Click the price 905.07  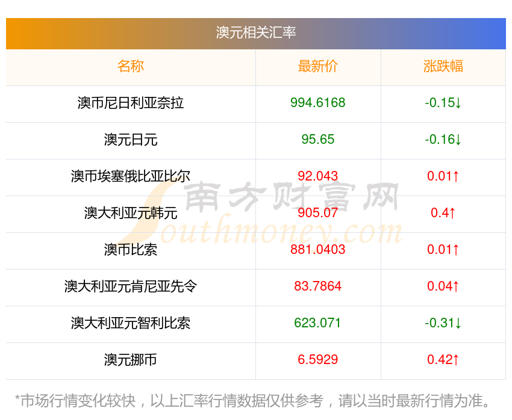[317, 213]
